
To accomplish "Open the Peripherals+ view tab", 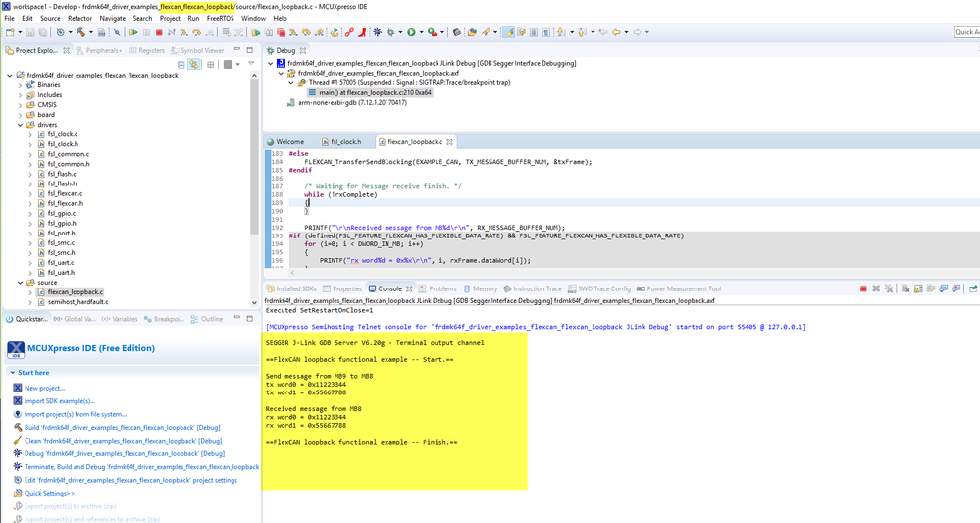I will [99, 51].
